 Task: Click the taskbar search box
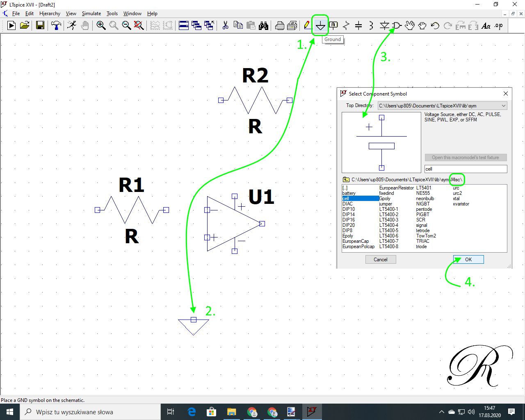(90, 412)
